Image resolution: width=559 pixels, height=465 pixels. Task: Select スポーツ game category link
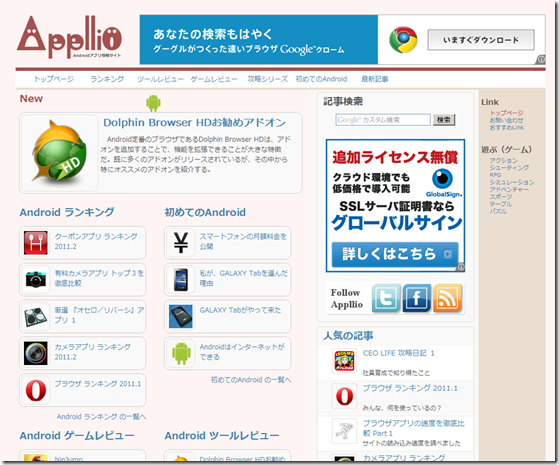click(501, 197)
